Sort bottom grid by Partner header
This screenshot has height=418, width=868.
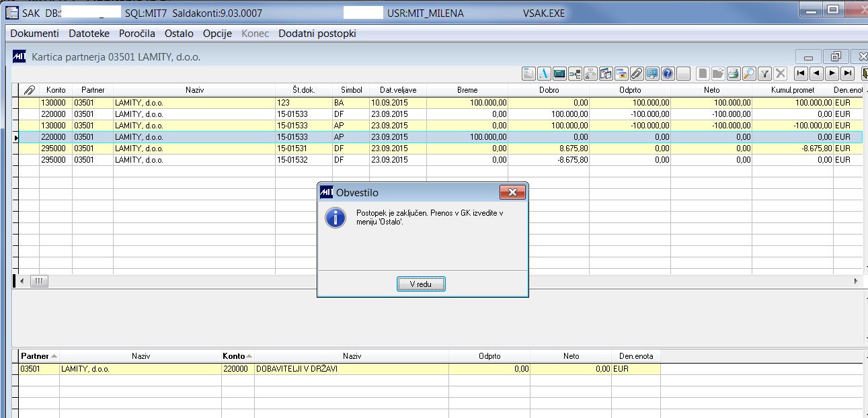click(38, 356)
